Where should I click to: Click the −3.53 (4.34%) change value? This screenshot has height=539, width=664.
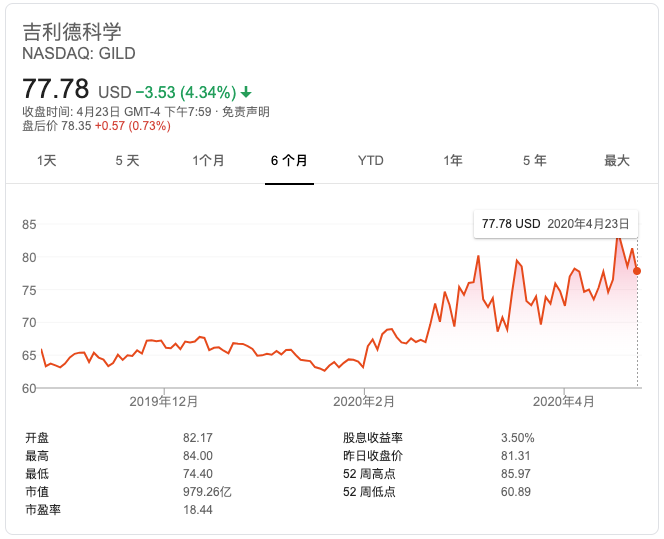(186, 92)
